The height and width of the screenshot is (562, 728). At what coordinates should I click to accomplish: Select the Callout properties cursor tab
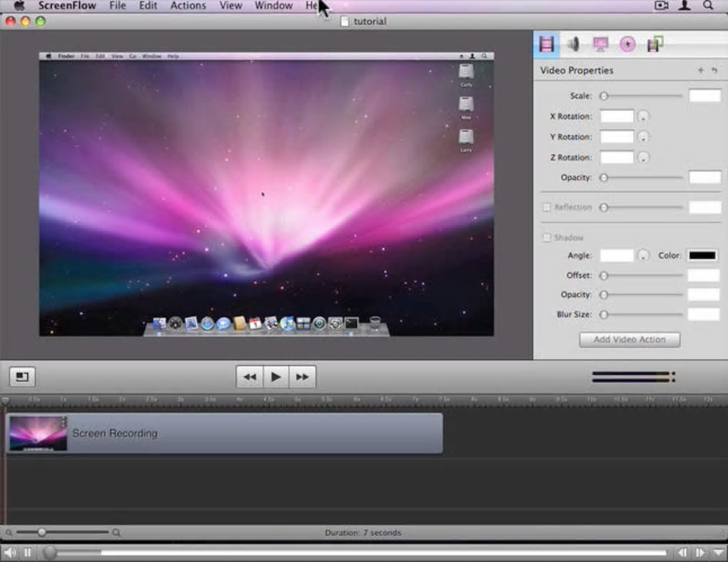coord(627,44)
